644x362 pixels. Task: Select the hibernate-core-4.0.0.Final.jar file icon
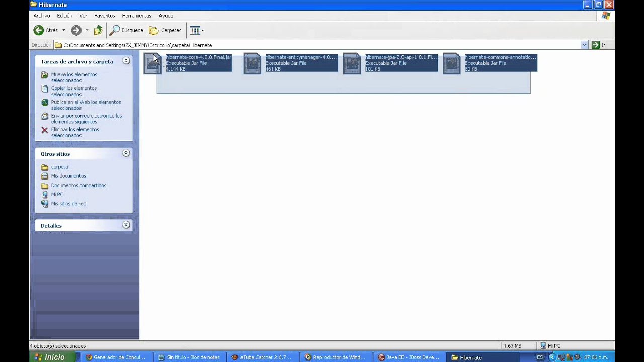tap(152, 63)
